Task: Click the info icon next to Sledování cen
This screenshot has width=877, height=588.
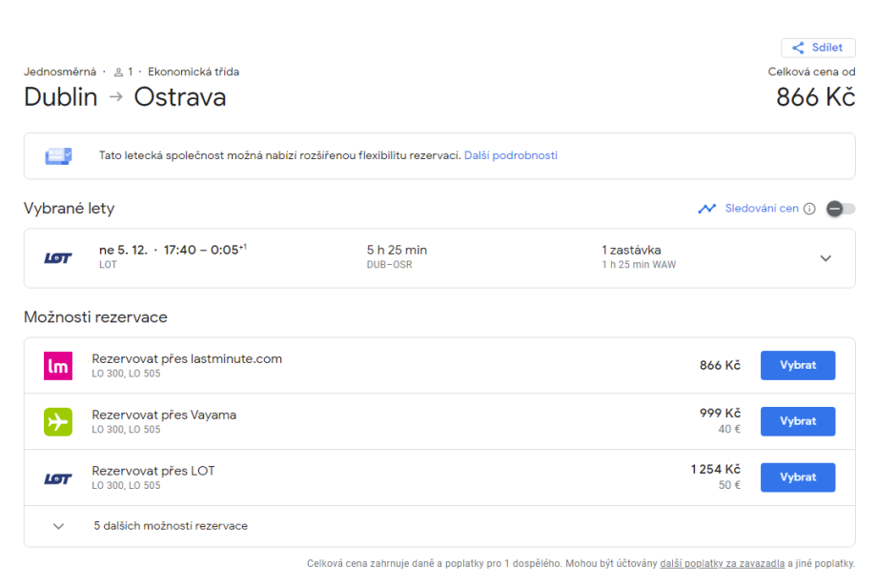Action: (809, 209)
